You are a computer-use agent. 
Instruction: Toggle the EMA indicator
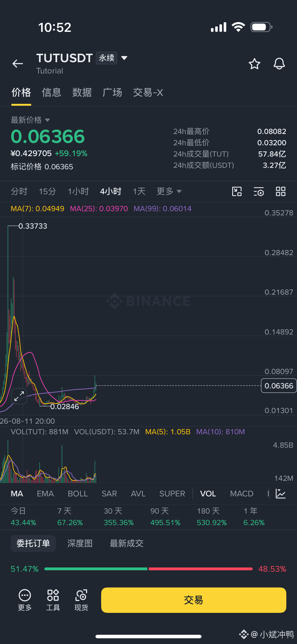pos(45,494)
